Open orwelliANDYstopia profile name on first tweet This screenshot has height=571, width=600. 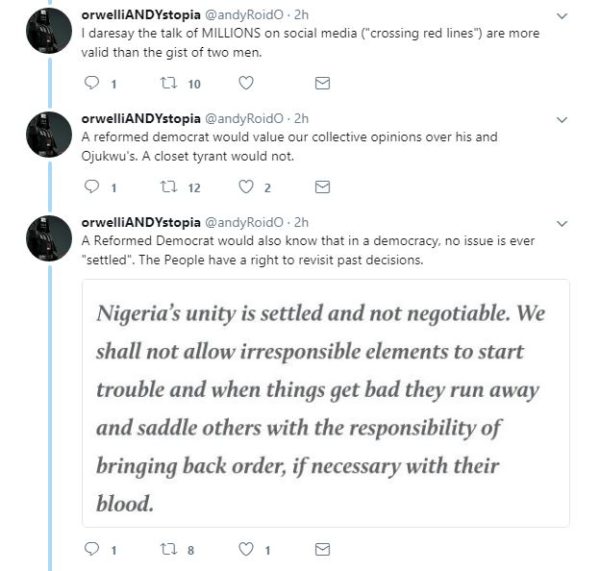[140, 16]
